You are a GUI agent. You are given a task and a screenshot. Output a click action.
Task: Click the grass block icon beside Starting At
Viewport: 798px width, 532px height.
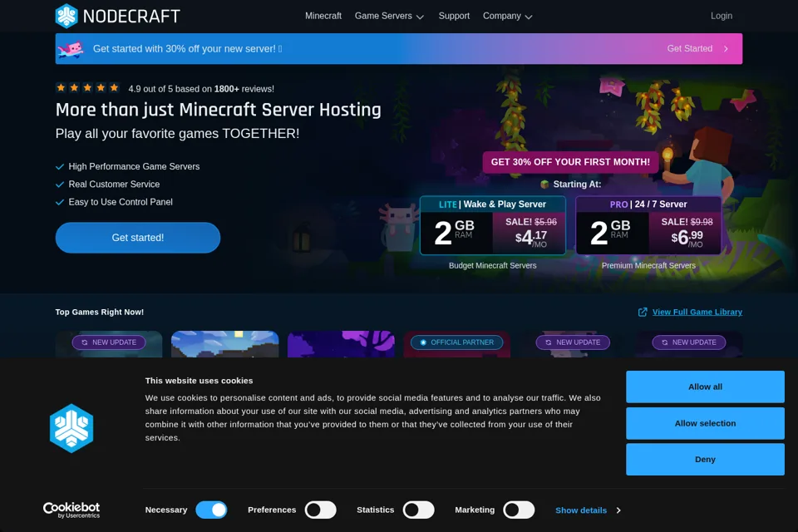(544, 185)
